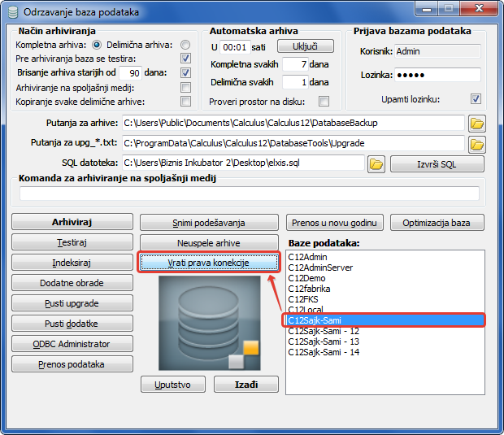Viewport: 504px width, 435px height.
Task: Toggle Pre arhiviranja baza se testira checkbox
Action: point(185,59)
